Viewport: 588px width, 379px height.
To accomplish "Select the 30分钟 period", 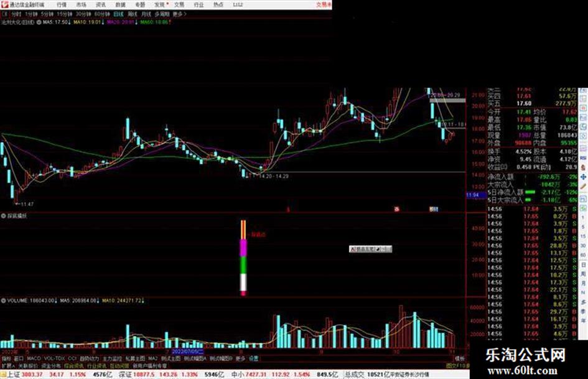I will (x=83, y=14).
